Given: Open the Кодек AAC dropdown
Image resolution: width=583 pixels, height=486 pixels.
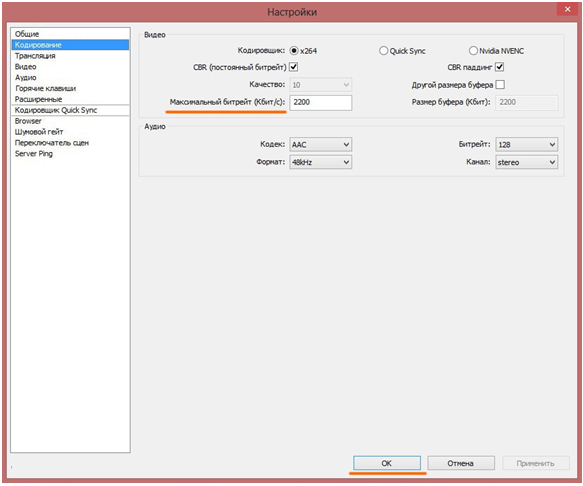Looking at the screenshot, I should pos(321,144).
